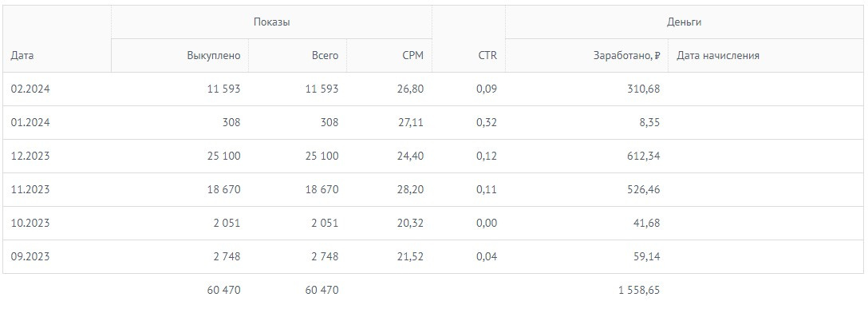Screen dimensions: 868x309
Task: Select the Показы group header
Action: pyautogui.click(x=272, y=22)
